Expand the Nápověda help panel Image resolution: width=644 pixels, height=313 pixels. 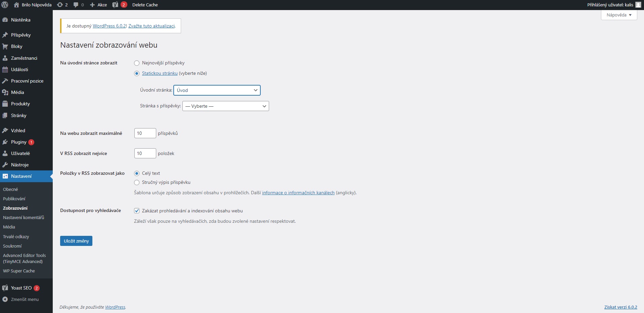point(619,15)
